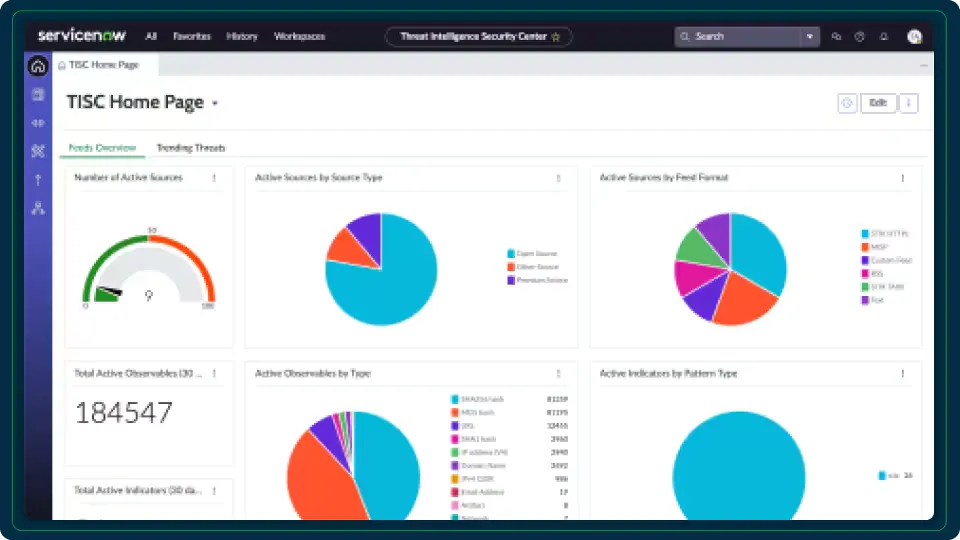
Task: Expand the TISC Home Page title dropdown
Action: [215, 103]
